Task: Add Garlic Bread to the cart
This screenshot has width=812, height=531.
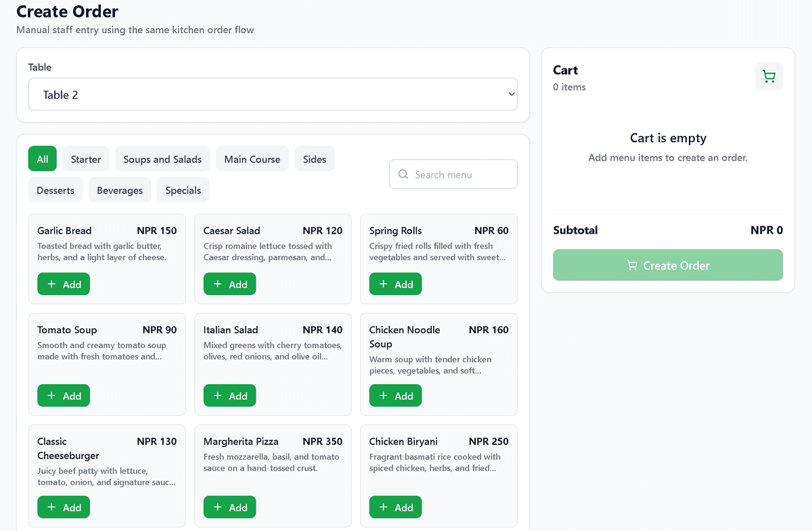Action: (64, 284)
